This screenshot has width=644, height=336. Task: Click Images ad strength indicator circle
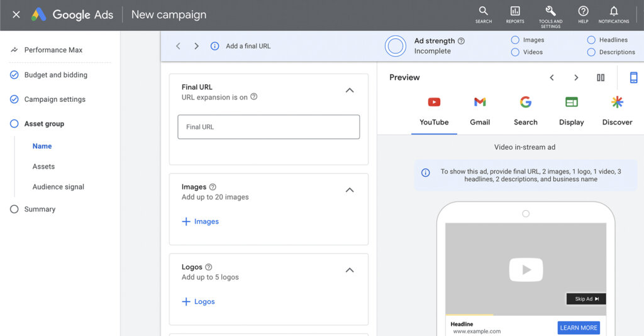pos(515,40)
